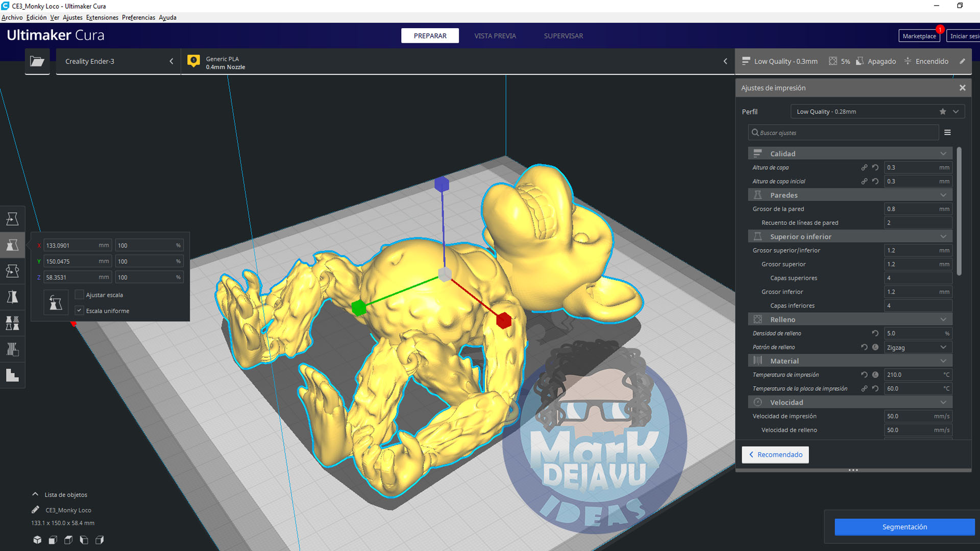This screenshot has width=980, height=551.
Task: Collapse the Lista de objetos section
Action: tap(35, 494)
